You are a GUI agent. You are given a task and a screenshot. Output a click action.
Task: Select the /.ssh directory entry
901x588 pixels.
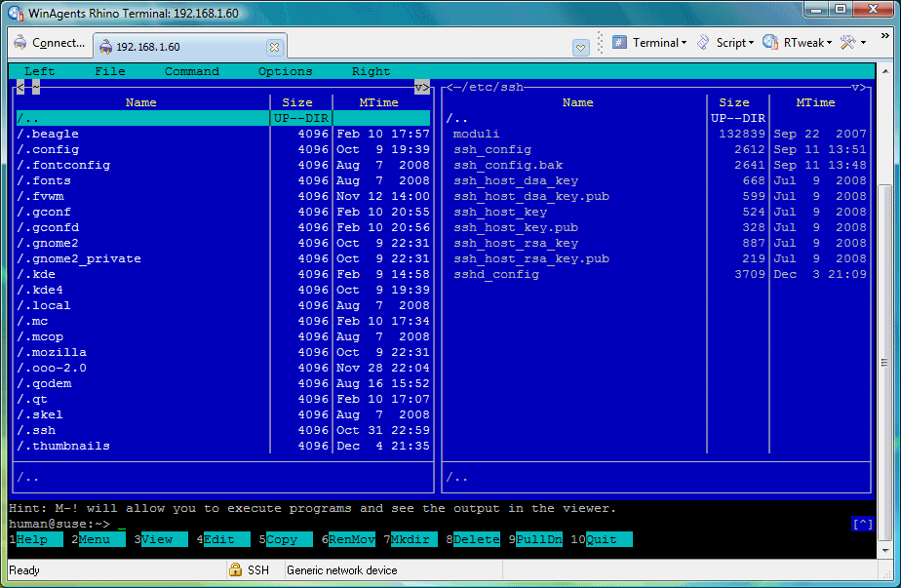tap(39, 430)
